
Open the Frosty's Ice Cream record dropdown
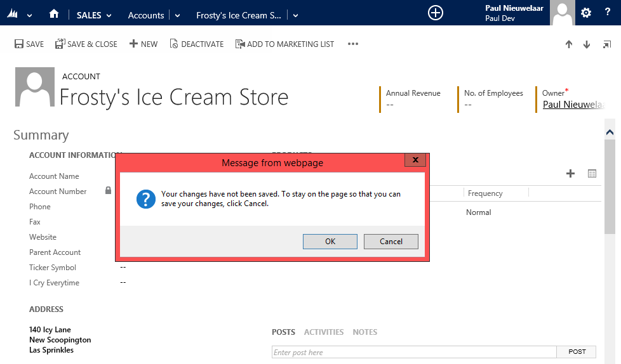[295, 15]
